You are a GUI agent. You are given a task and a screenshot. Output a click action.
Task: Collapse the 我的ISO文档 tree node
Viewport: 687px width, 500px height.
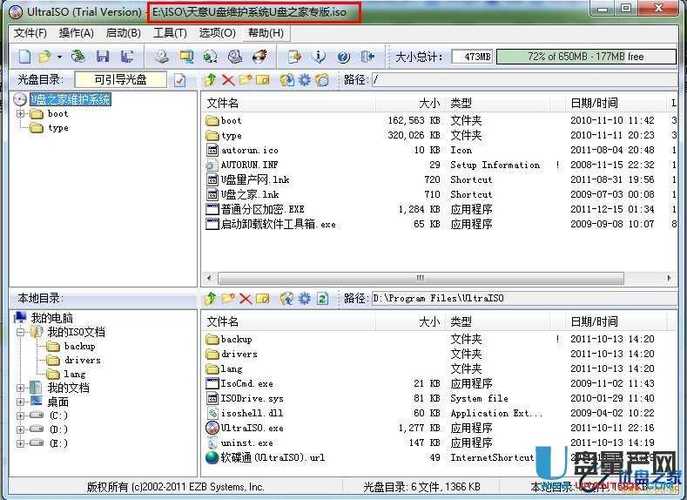tap(20, 332)
